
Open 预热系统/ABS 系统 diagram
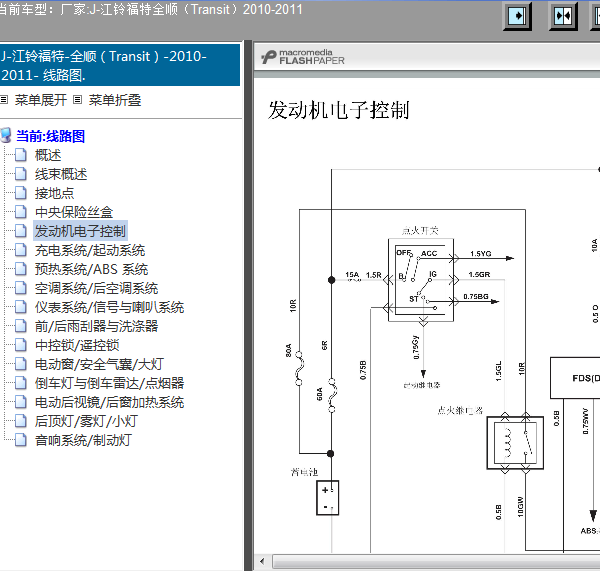[91, 269]
